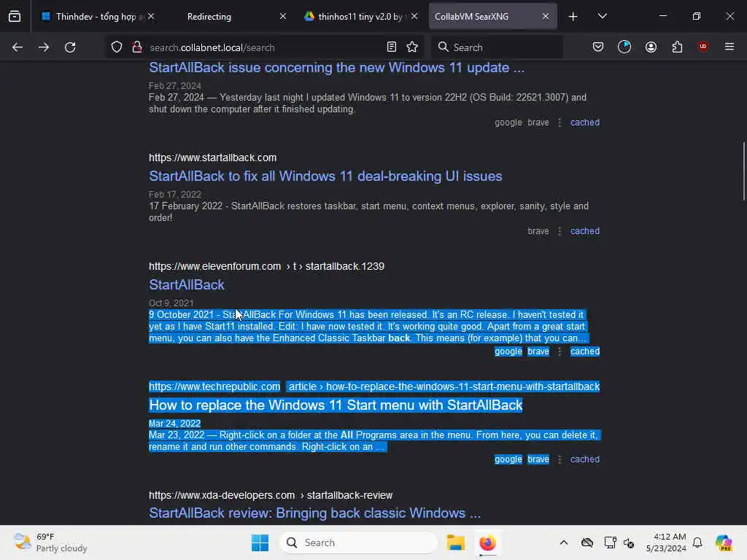The image size is (747, 560).
Task: Open the muted volume tray icon
Action: coord(629,542)
